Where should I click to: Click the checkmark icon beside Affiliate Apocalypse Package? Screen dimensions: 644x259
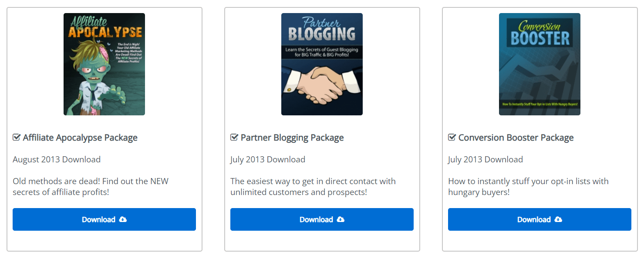point(17,138)
